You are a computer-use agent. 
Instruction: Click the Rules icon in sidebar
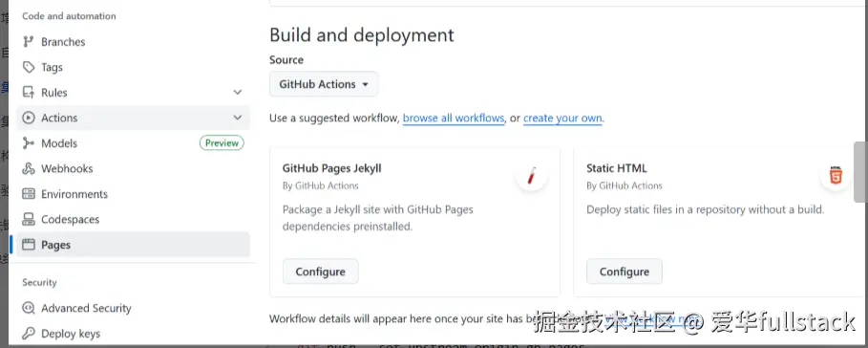coord(29,93)
